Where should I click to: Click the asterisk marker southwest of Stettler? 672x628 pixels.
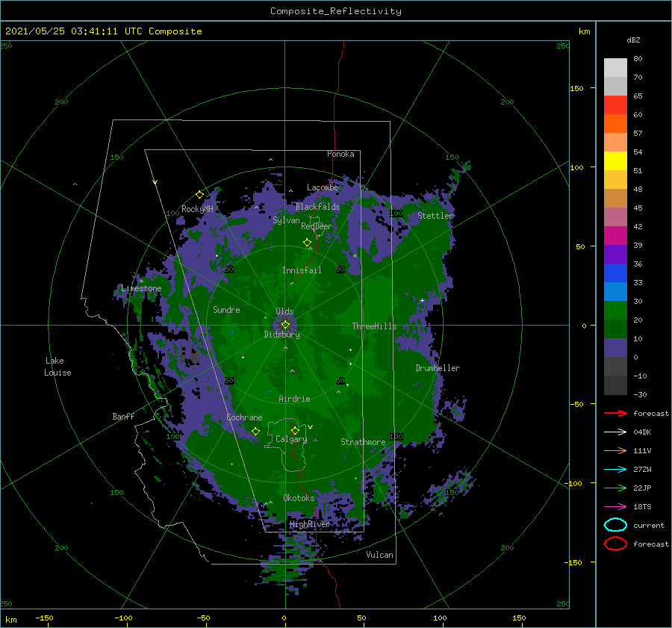(x=355, y=256)
